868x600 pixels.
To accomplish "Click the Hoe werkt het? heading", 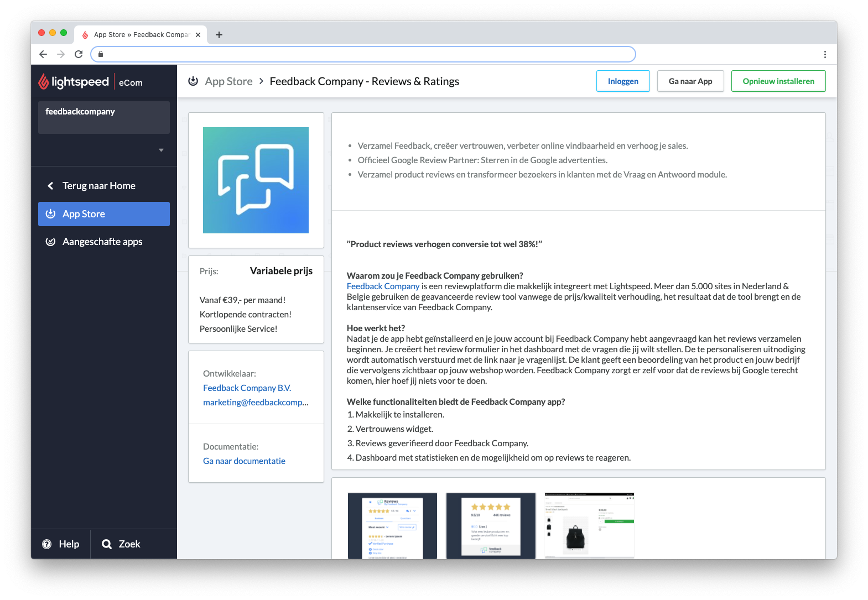I will [376, 328].
